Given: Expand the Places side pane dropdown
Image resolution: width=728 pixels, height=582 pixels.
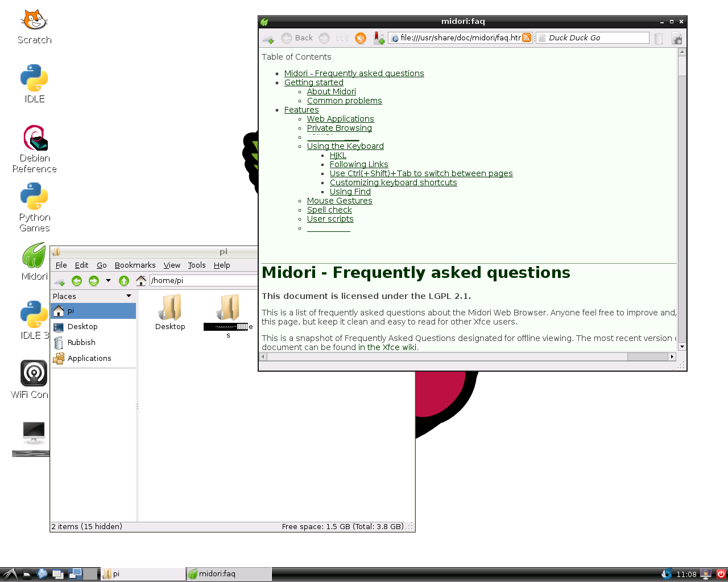Looking at the screenshot, I should (x=129, y=296).
